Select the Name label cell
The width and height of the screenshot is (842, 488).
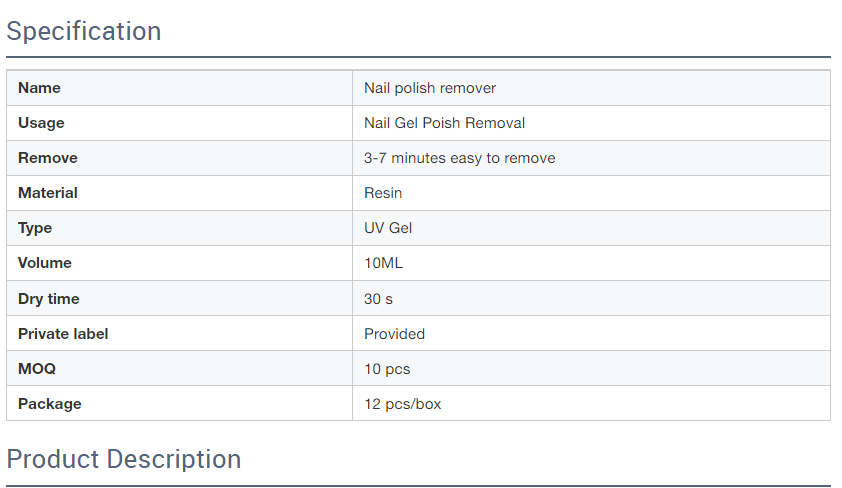click(179, 88)
